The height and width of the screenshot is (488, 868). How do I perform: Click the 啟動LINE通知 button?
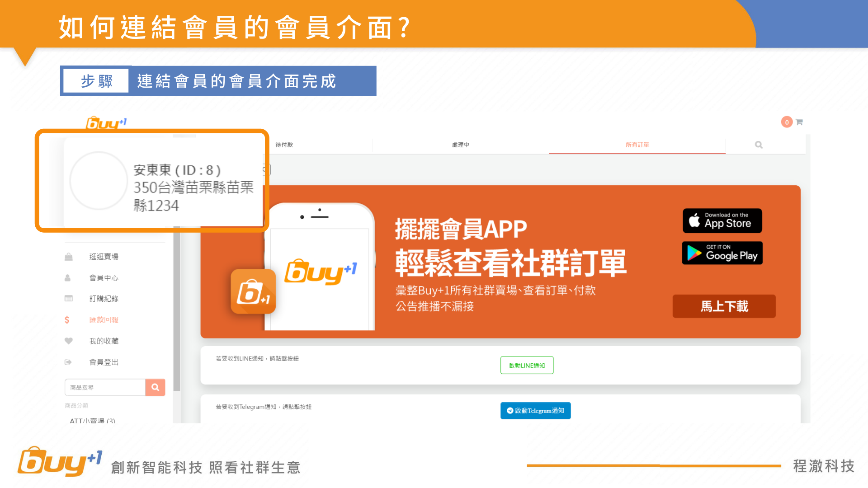pos(527,366)
